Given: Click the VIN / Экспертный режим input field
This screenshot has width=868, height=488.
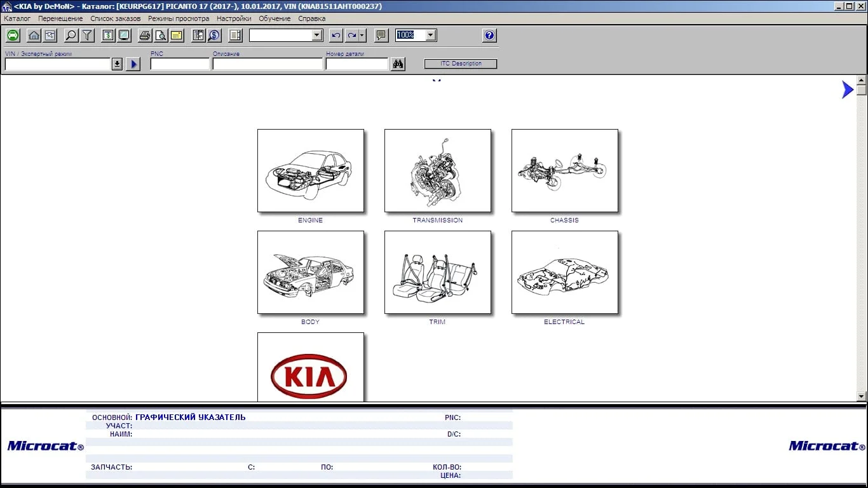Looking at the screenshot, I should point(58,64).
